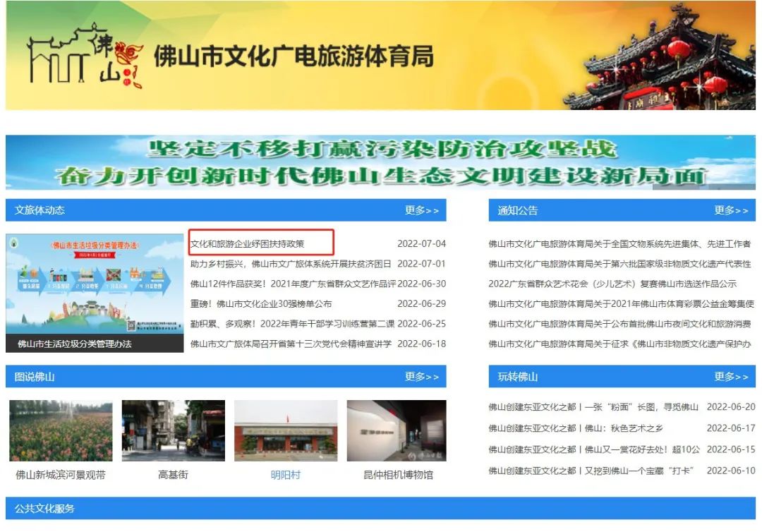Open 更多>> in 文旅体动态 section
762x532 pixels.
coord(421,210)
